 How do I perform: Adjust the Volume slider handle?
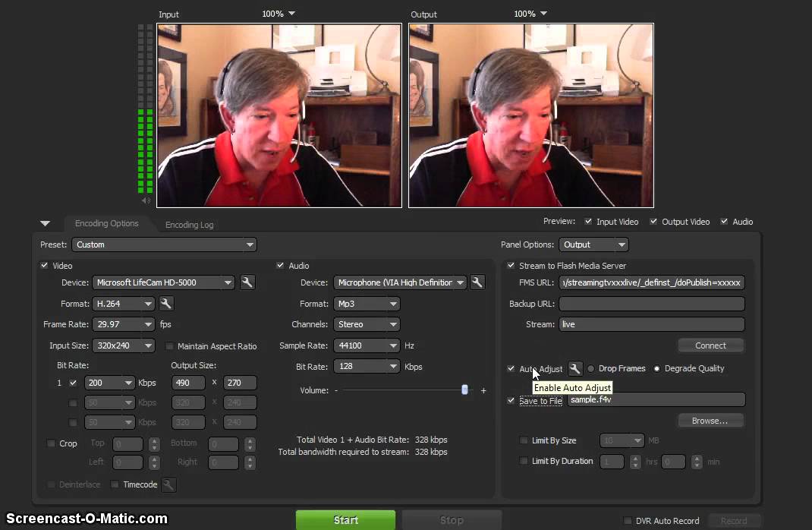click(x=464, y=390)
